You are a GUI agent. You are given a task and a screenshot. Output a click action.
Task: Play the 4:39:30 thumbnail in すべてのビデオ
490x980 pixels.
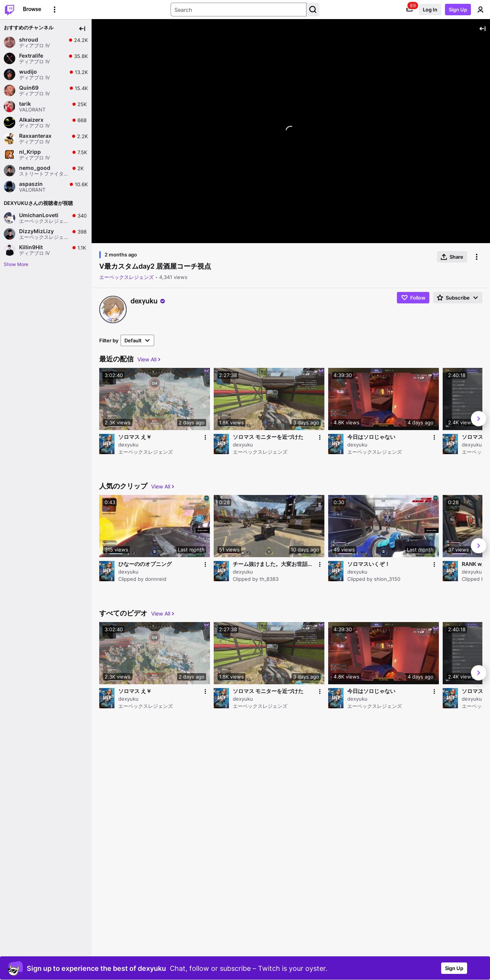pos(384,653)
